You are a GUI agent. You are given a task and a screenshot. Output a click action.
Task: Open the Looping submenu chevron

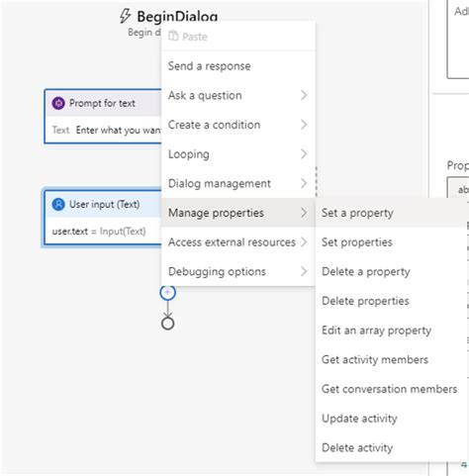pyautogui.click(x=304, y=154)
